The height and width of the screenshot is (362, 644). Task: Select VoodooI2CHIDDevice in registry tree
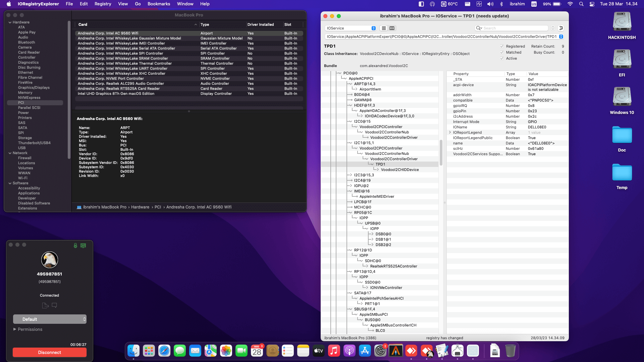point(399,170)
